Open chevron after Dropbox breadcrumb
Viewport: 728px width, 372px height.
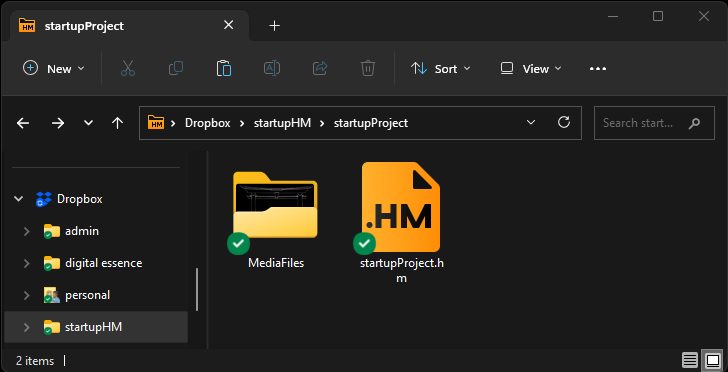(242, 123)
